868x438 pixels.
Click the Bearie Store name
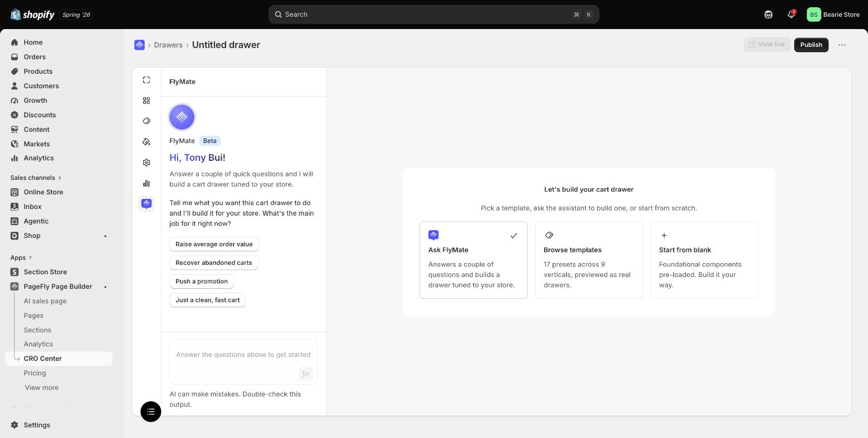tap(841, 15)
